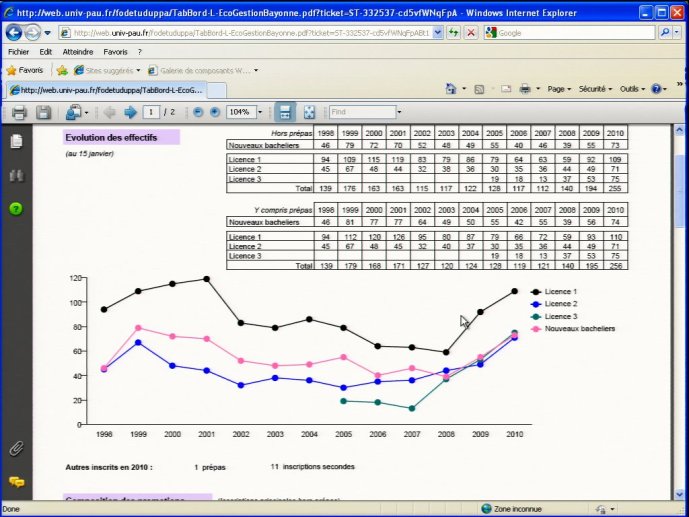Click the Hors prépas table header
The width and height of the screenshot is (689, 517).
(291, 133)
